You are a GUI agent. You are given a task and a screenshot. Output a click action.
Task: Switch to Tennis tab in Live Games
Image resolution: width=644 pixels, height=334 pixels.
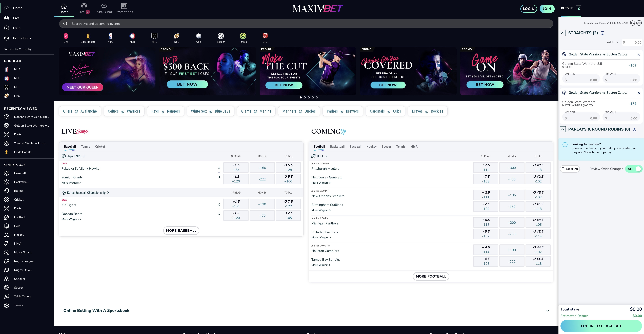click(x=85, y=147)
